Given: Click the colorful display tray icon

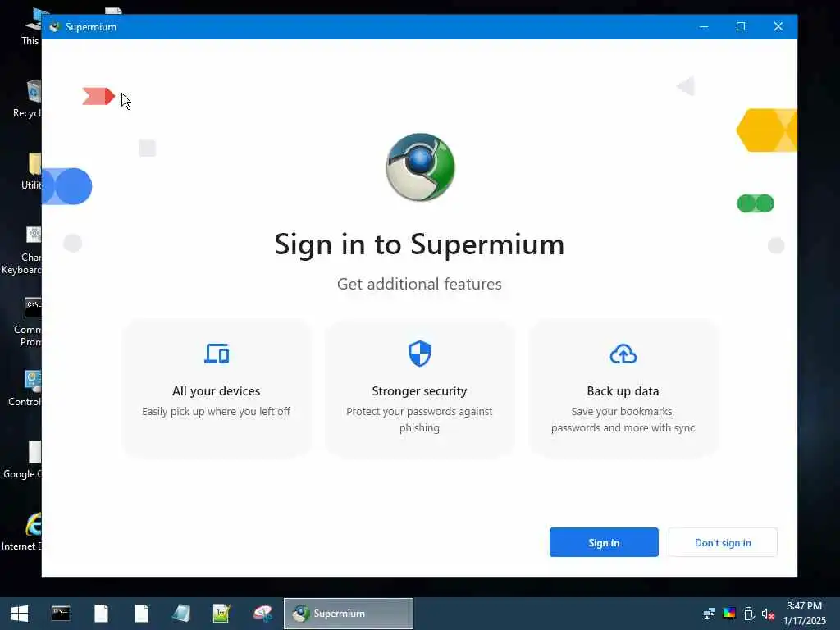Looking at the screenshot, I should pyautogui.click(x=729, y=614).
